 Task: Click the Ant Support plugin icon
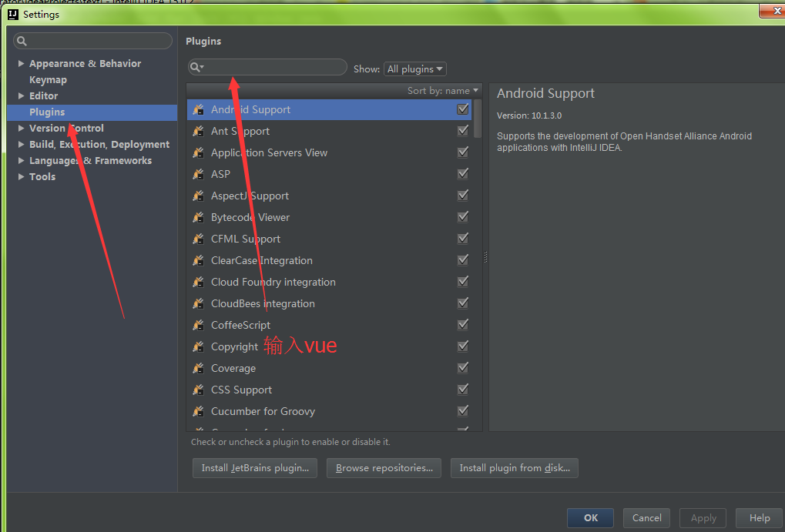[x=198, y=131]
